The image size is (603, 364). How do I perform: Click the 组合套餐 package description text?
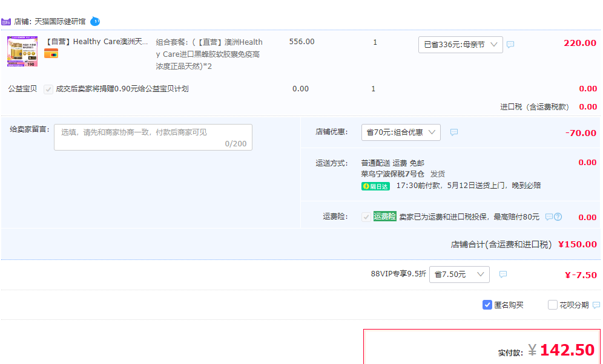point(209,54)
